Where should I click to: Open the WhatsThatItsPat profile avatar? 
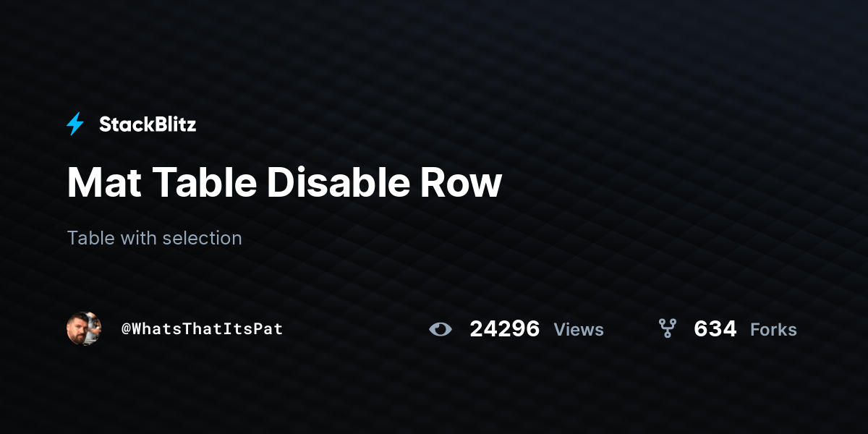click(84, 329)
